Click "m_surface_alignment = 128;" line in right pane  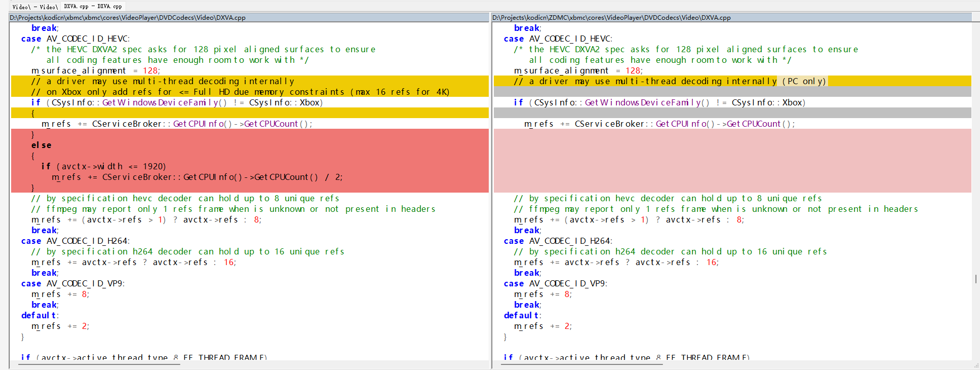tap(578, 70)
